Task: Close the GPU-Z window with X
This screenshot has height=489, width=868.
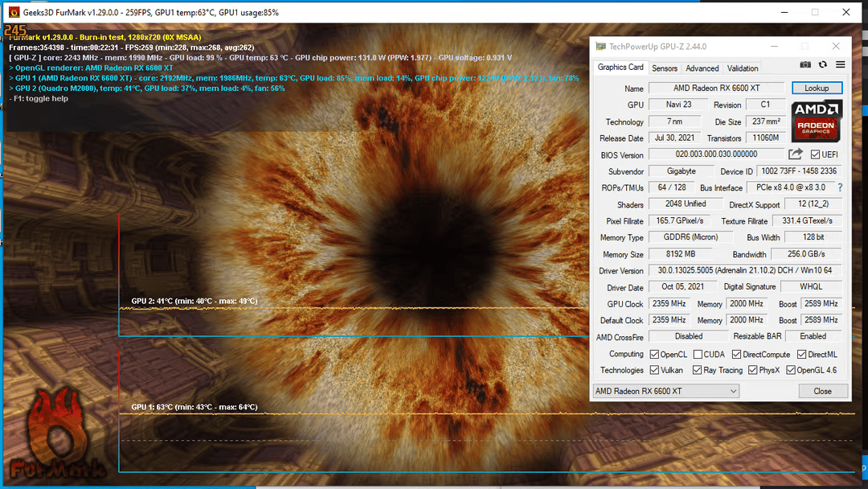Action: pos(836,47)
